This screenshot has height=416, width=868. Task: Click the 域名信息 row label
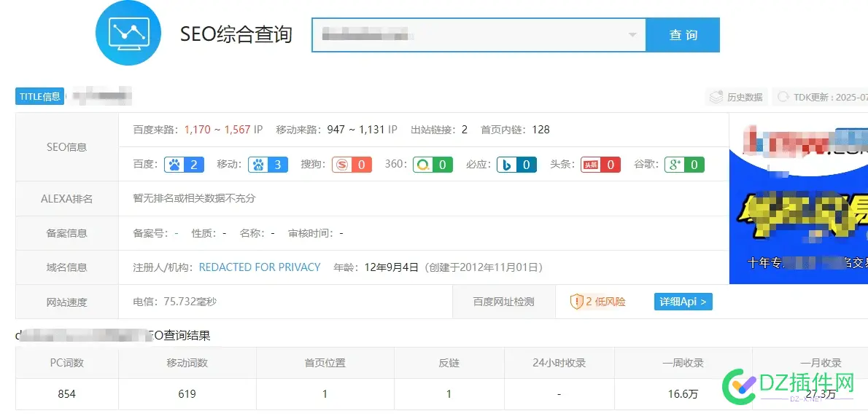[67, 267]
